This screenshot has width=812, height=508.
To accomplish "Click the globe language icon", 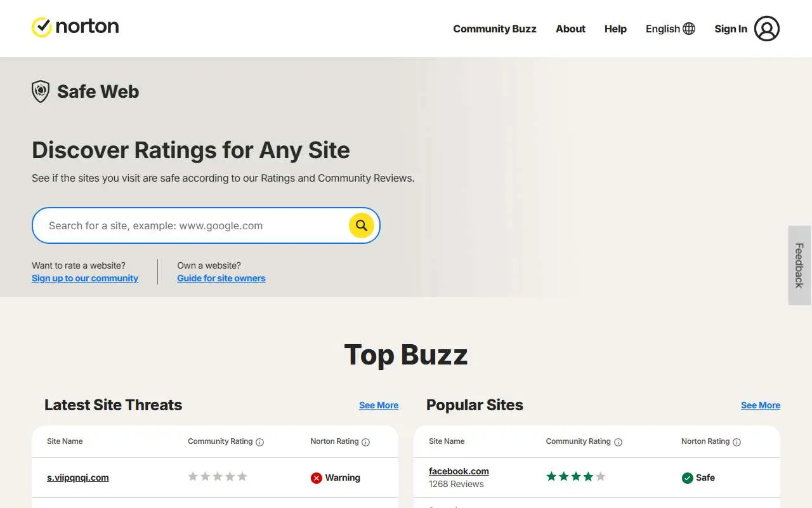I will [x=689, y=29].
